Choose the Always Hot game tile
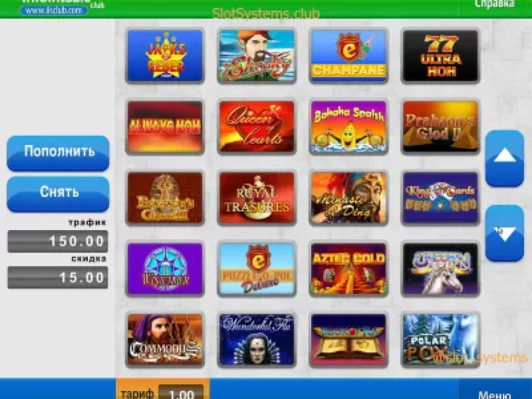The height and width of the screenshot is (399, 532). tap(165, 127)
